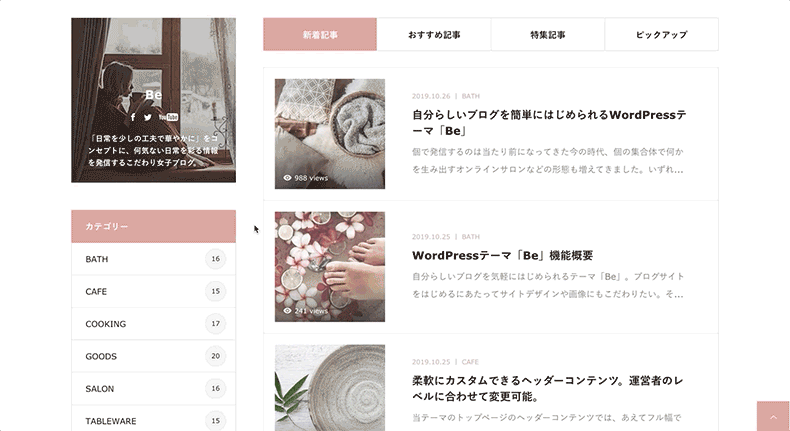
Task: Open the CAFE category in sidebar
Action: [154, 291]
